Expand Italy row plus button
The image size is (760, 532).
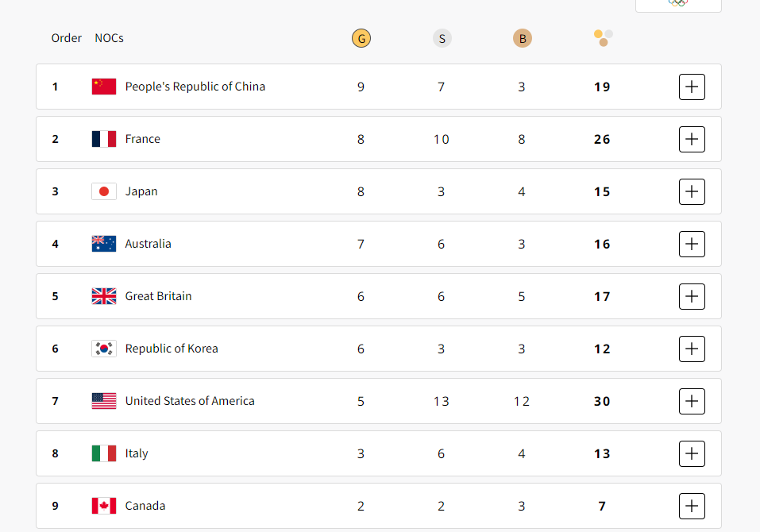692,453
